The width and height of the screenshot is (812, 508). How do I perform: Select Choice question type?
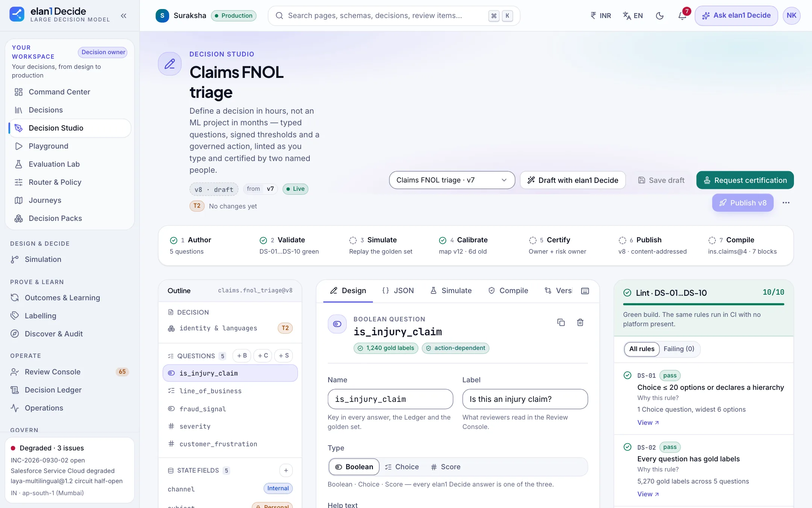click(x=402, y=467)
